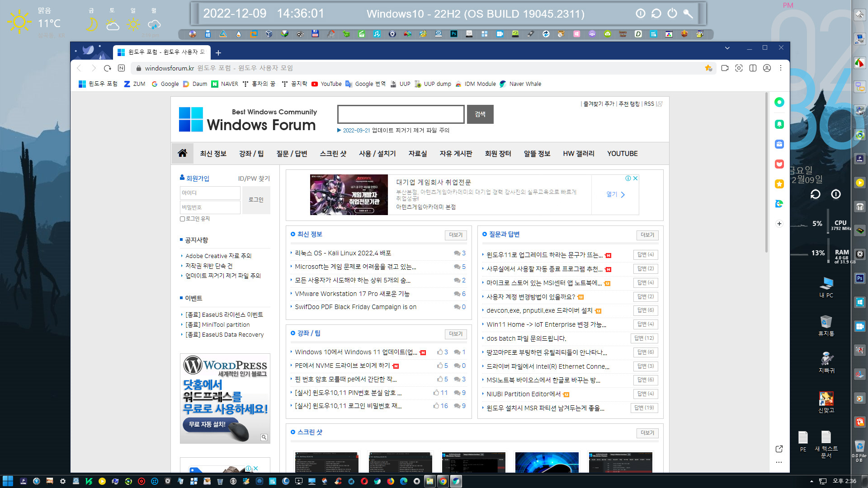Open the Adobe Creative 자료 주의 notice
This screenshot has width=868, height=488.
pos(218,256)
